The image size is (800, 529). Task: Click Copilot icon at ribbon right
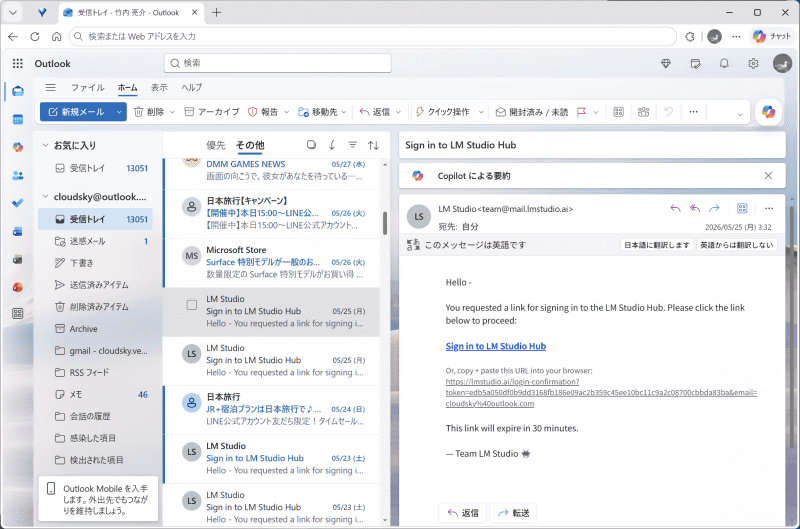point(768,112)
